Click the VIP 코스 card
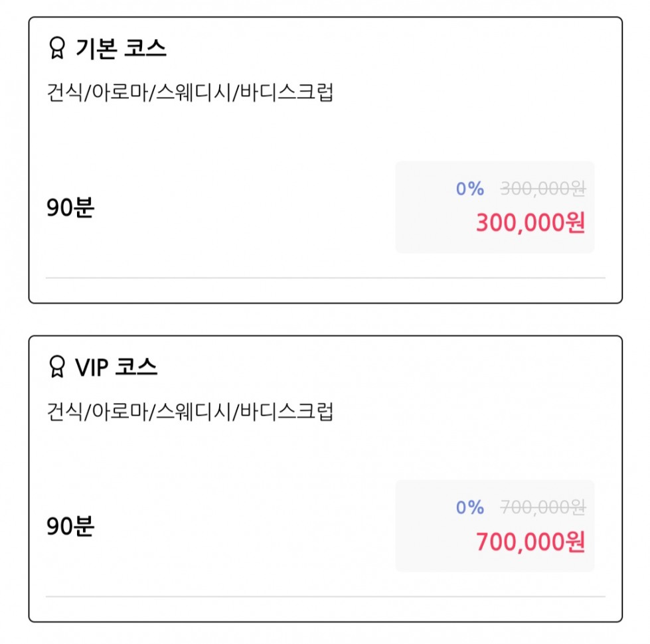 (x=325, y=479)
